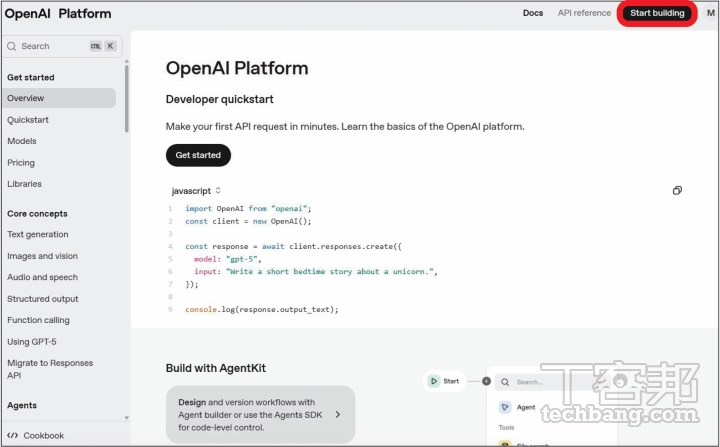The image size is (720, 447).
Task: Open Pricing in the sidebar
Action: pyautogui.click(x=21, y=163)
